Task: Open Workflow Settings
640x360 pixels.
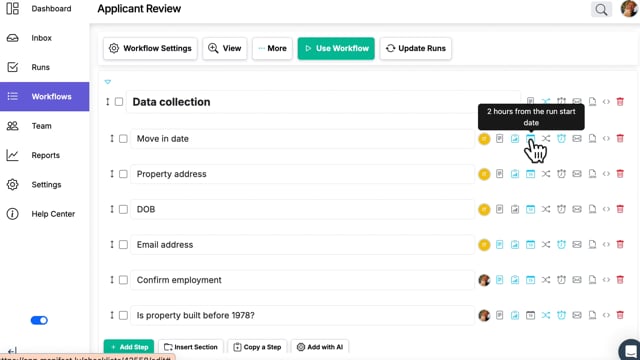Action: pos(150,48)
